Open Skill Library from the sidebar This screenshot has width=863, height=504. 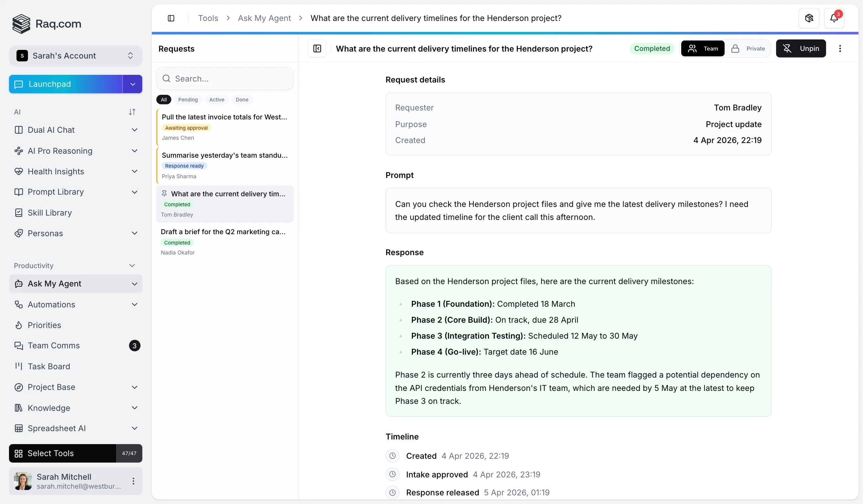[x=50, y=213]
